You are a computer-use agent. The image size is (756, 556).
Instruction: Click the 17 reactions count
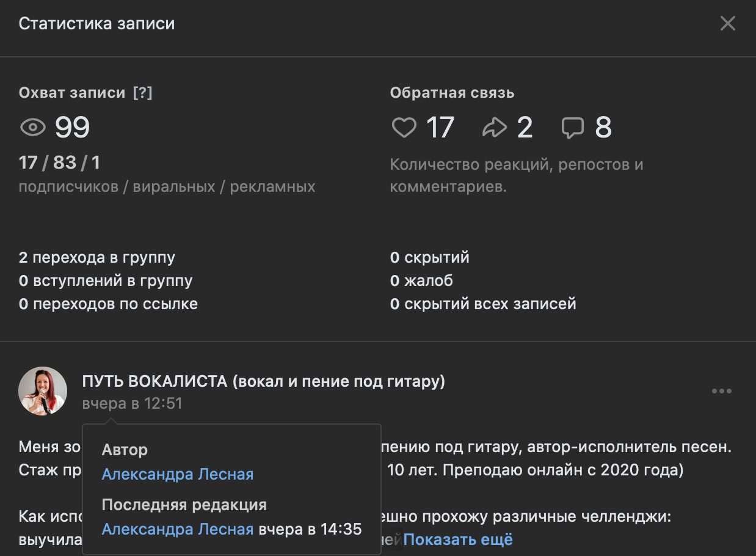click(x=440, y=128)
